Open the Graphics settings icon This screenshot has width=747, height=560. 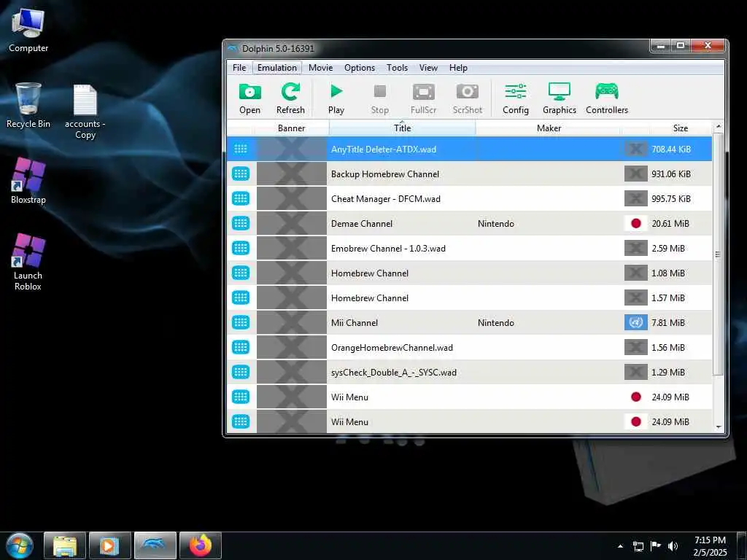560,98
